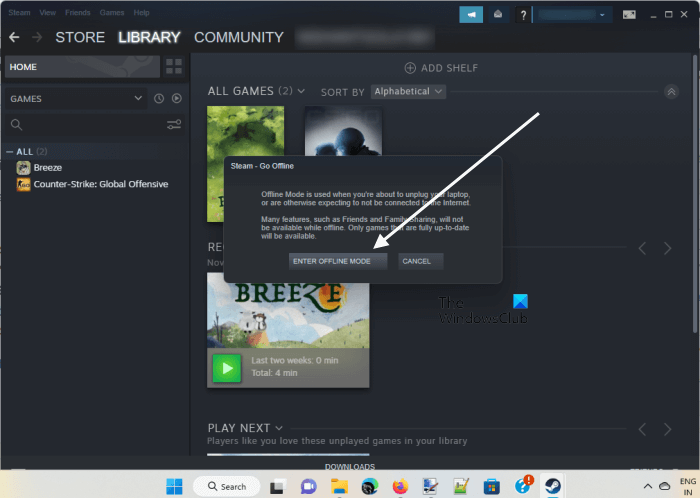This screenshot has width=700, height=498.
Task: Click ADD SHELF
Action: (x=441, y=68)
